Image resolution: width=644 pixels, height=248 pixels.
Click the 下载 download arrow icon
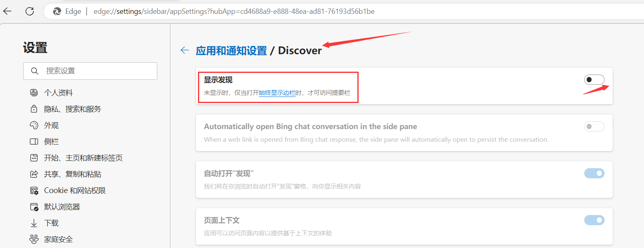point(34,223)
